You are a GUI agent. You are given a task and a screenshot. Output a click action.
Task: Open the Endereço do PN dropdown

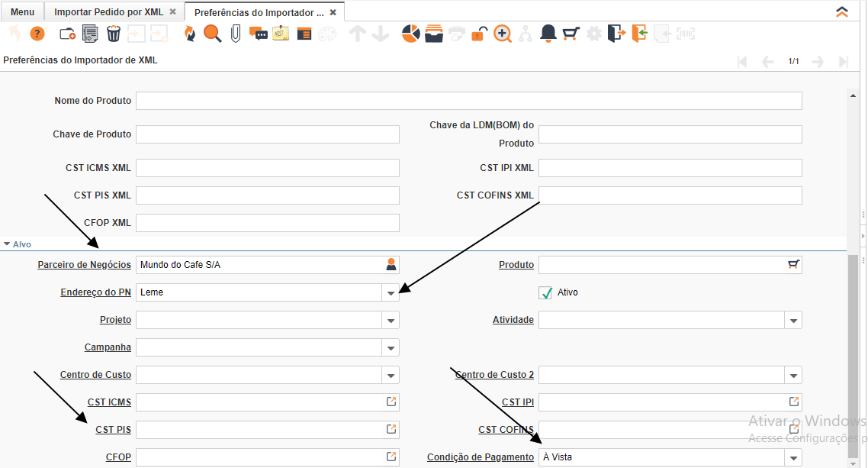[391, 292]
